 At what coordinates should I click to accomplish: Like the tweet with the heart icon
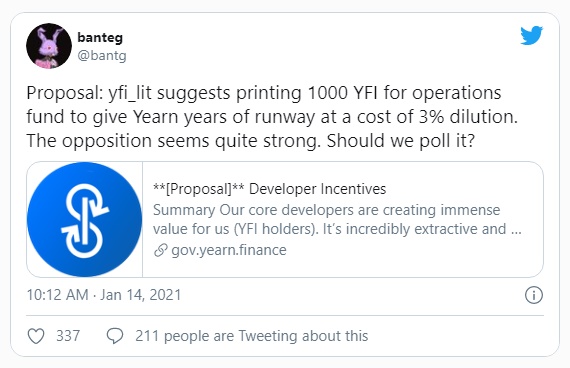click(36, 336)
